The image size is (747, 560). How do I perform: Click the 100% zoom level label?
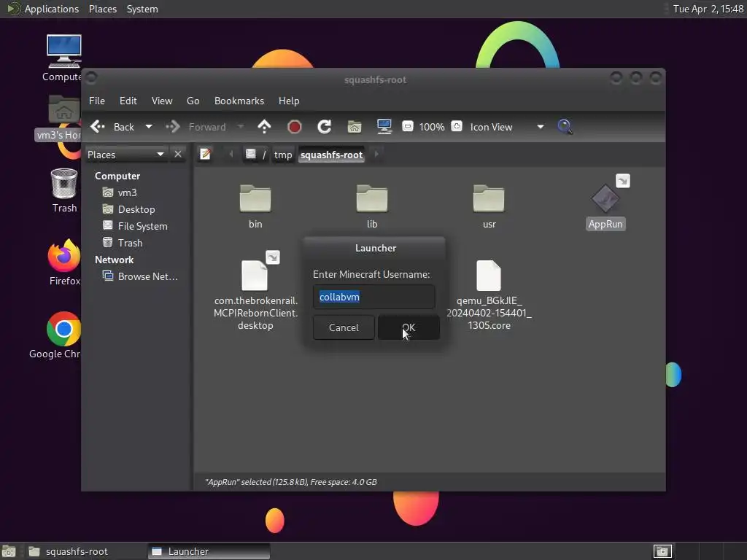click(432, 127)
